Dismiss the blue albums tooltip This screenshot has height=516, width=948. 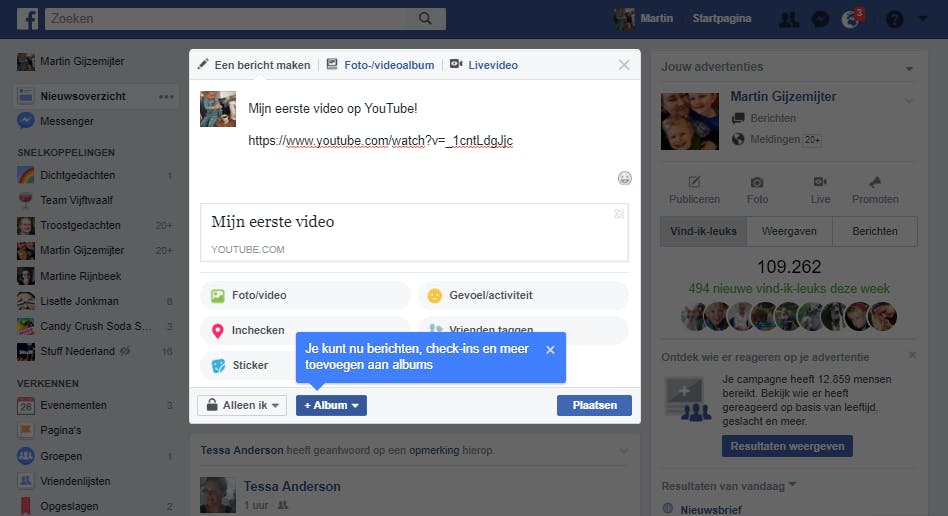pos(550,350)
